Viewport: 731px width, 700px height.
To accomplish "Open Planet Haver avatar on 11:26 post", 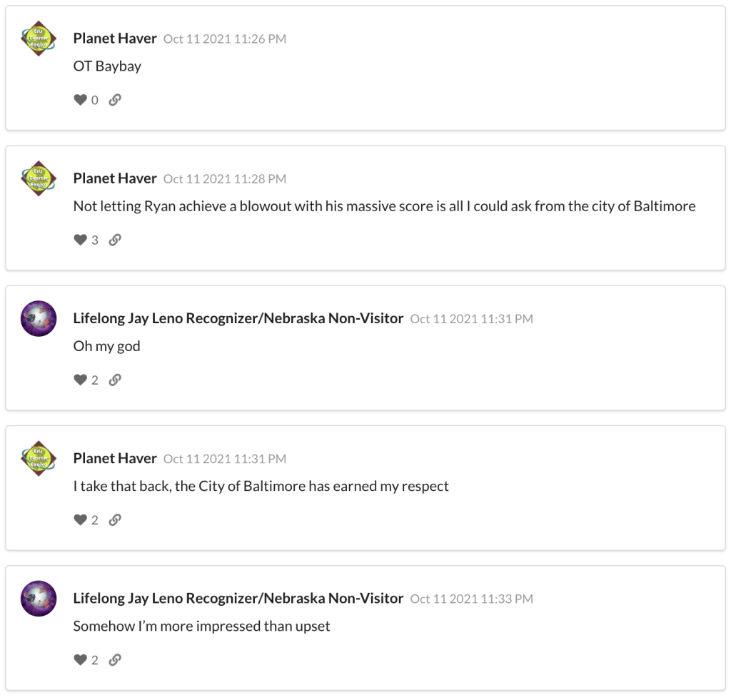I will click(39, 39).
